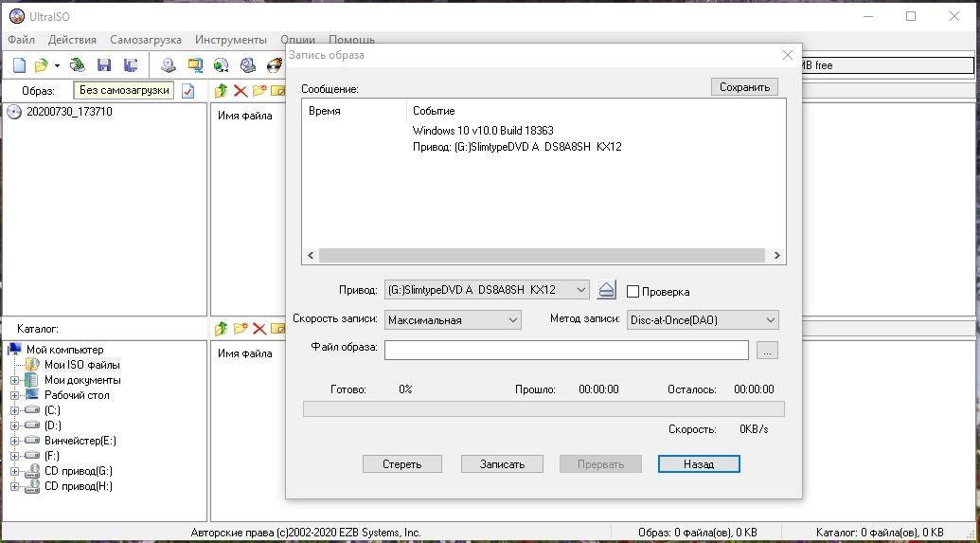Select Мои документы folder in tree
This screenshot has height=543, width=980.
[x=82, y=380]
